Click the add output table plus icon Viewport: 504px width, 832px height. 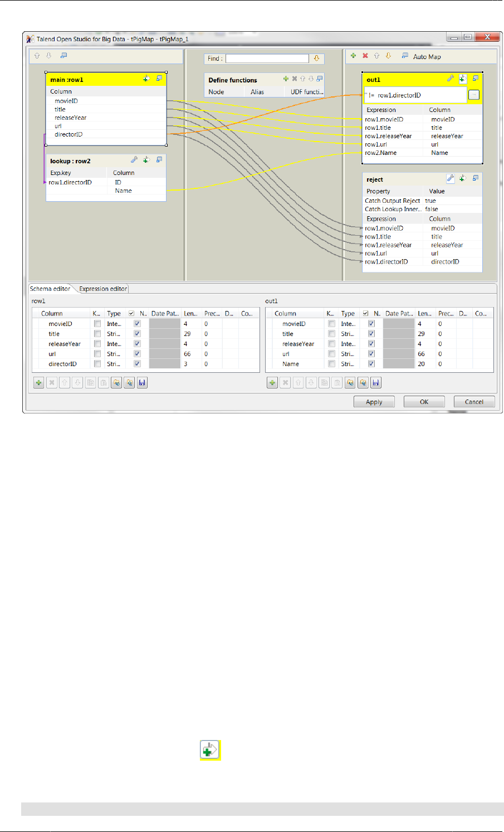pos(353,56)
